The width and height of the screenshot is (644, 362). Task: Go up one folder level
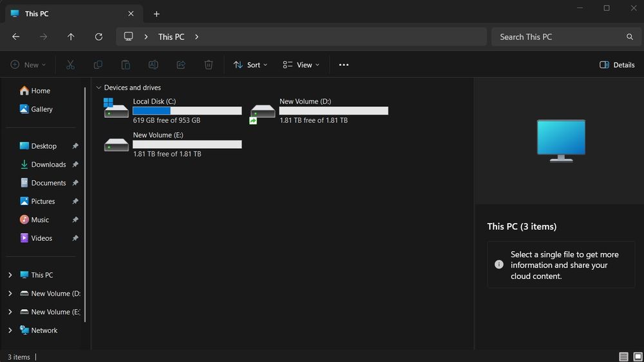[x=71, y=37]
